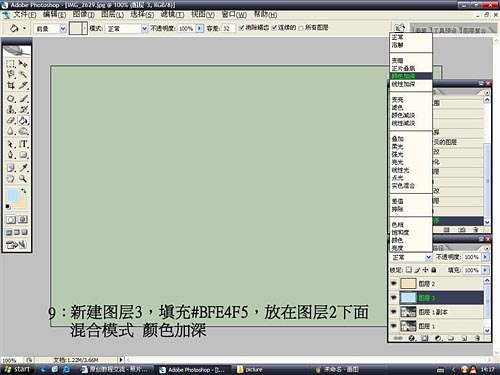Hide 图层 2 using its eye icon
Image resolution: width=500 pixels, height=375 pixels.
pos(394,283)
